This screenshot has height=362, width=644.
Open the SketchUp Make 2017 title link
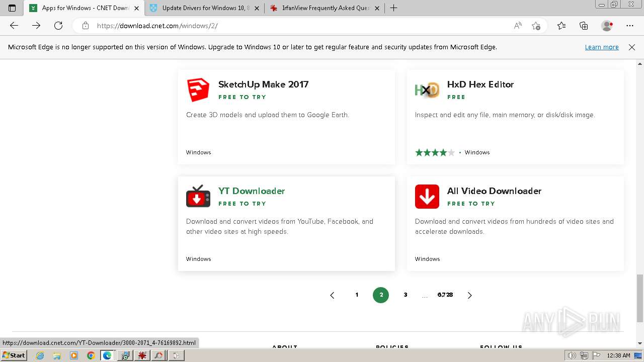(x=263, y=84)
